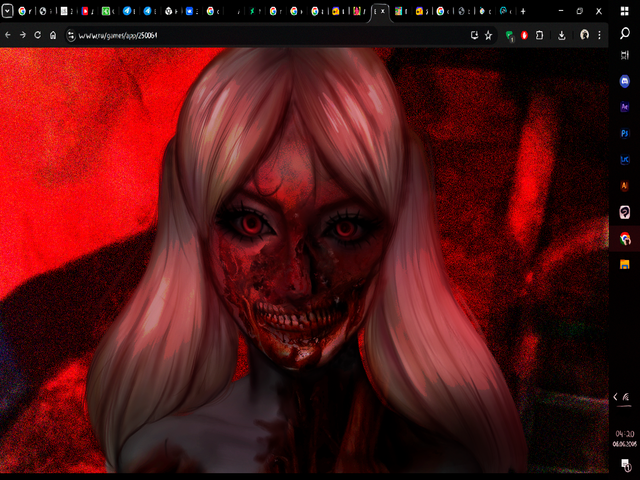Go back to the previous page
Viewport: 640px width, 480px height.
[8, 35]
